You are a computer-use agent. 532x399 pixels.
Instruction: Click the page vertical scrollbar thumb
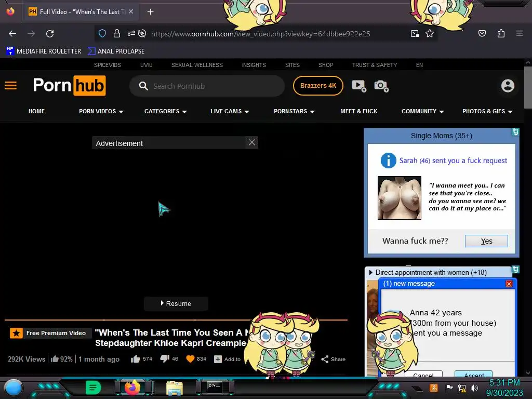[x=528, y=87]
